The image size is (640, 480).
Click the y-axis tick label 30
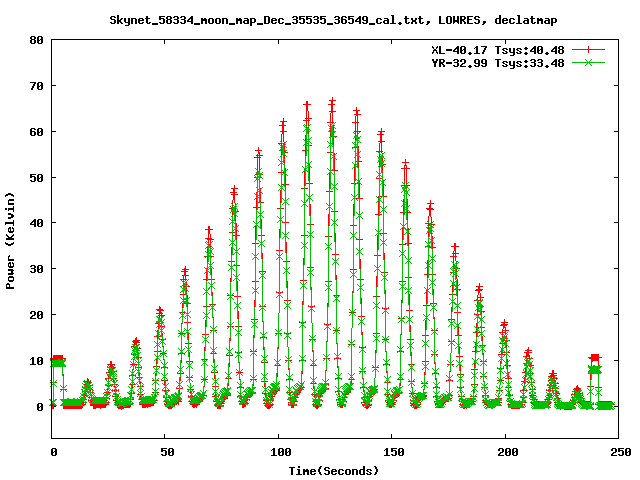click(x=37, y=269)
